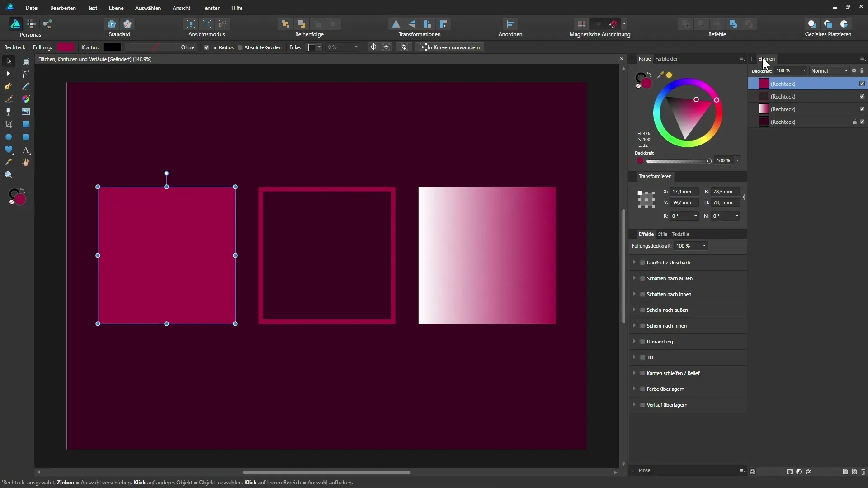
Task: Select the Corner tool
Action: point(26,74)
